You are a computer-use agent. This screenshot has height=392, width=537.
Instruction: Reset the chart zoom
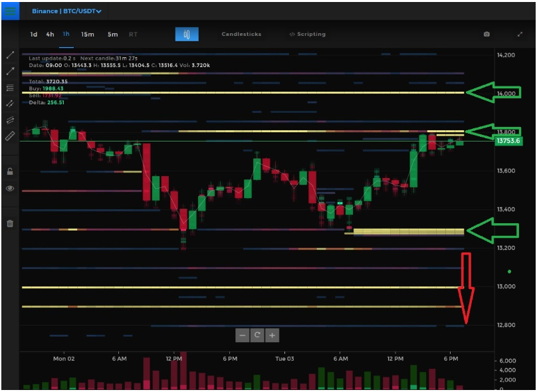click(257, 335)
